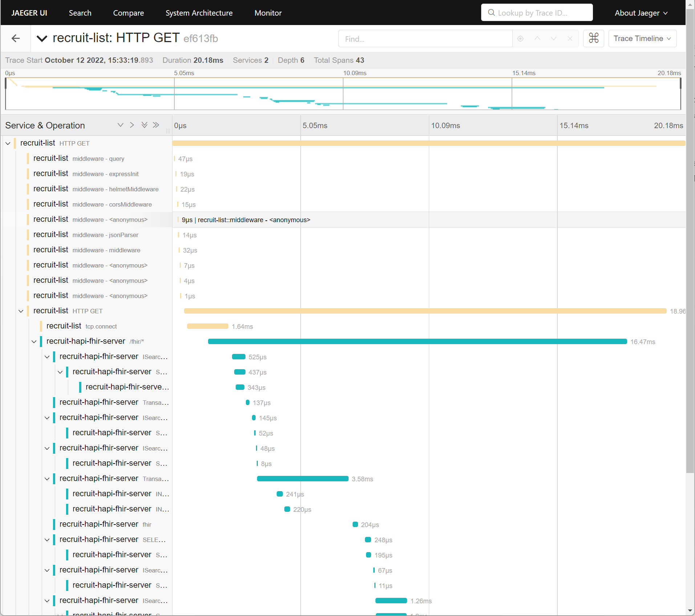Collapse recruit-hapi-fhir-server /fhir/* span
The width and height of the screenshot is (695, 616).
coord(34,342)
